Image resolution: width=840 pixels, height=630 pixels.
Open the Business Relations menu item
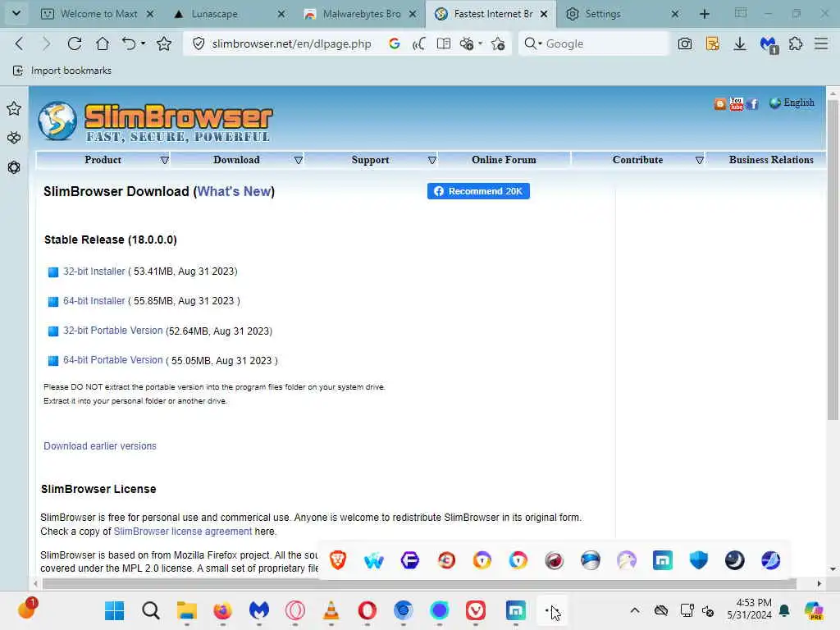click(x=771, y=160)
